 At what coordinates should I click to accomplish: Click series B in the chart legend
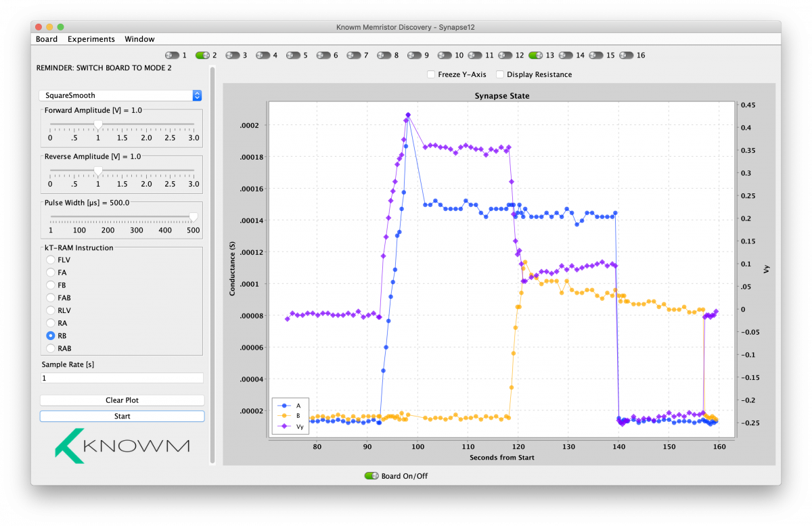(x=289, y=416)
